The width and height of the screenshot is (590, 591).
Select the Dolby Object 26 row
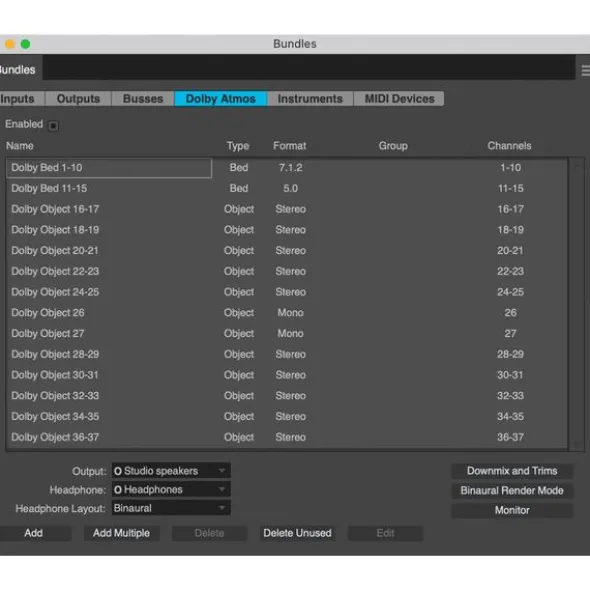click(287, 313)
